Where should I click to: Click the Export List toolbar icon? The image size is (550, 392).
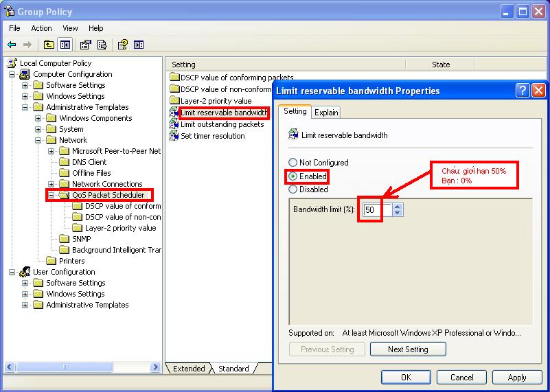[102, 45]
